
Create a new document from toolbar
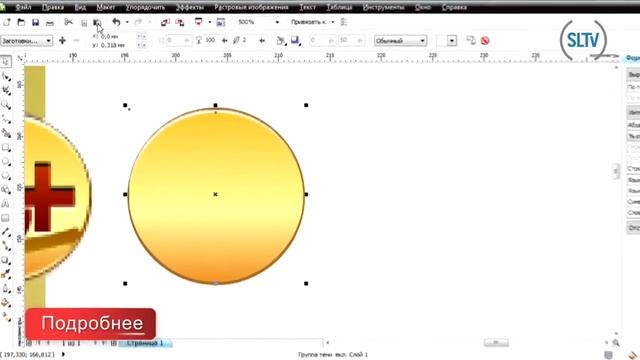coord(7,22)
